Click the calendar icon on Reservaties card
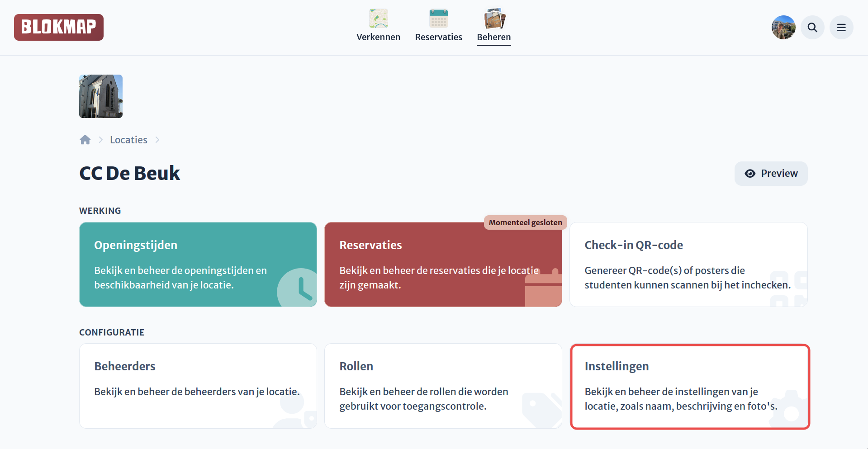 543,287
